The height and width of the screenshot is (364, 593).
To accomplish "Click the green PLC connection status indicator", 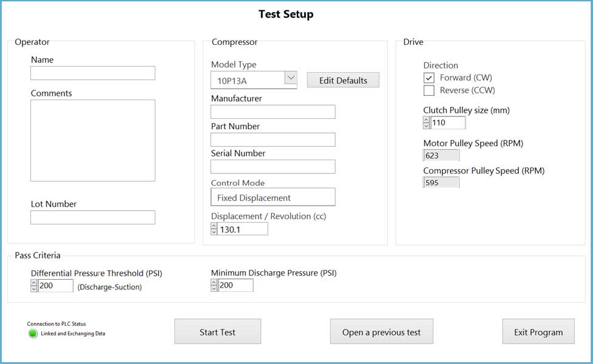I will tap(33, 333).
